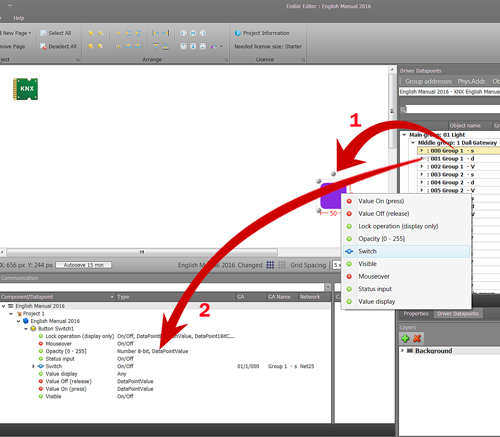This screenshot has width=500, height=437.
Task: Enable the blue grid display icon
Action: (x=270, y=265)
